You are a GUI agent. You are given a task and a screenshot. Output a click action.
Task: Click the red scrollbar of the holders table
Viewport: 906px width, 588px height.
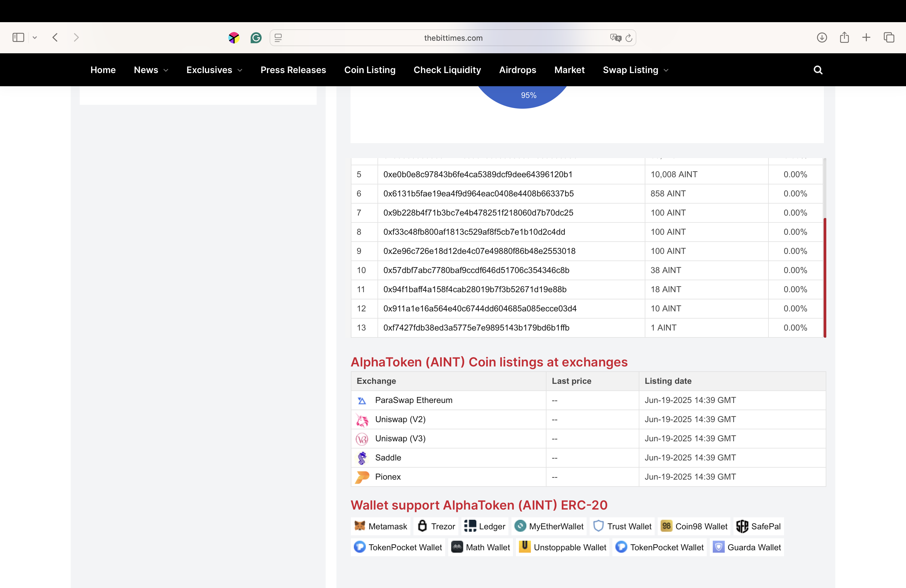point(825,278)
